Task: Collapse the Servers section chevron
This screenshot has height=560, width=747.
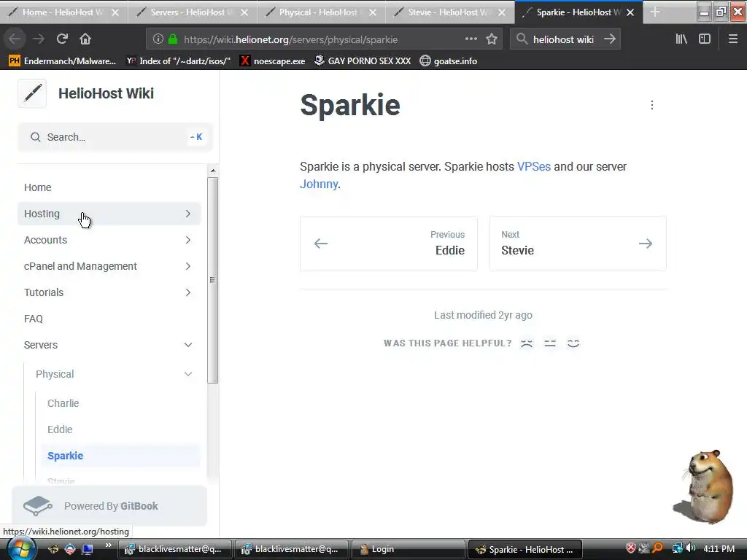Action: 188,345
